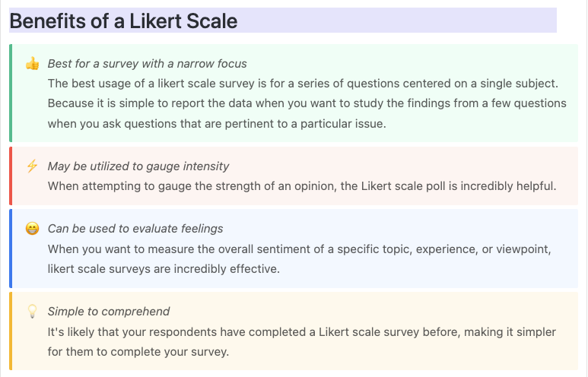
Task: Click the grinning face emoji icon
Action: [32, 229]
